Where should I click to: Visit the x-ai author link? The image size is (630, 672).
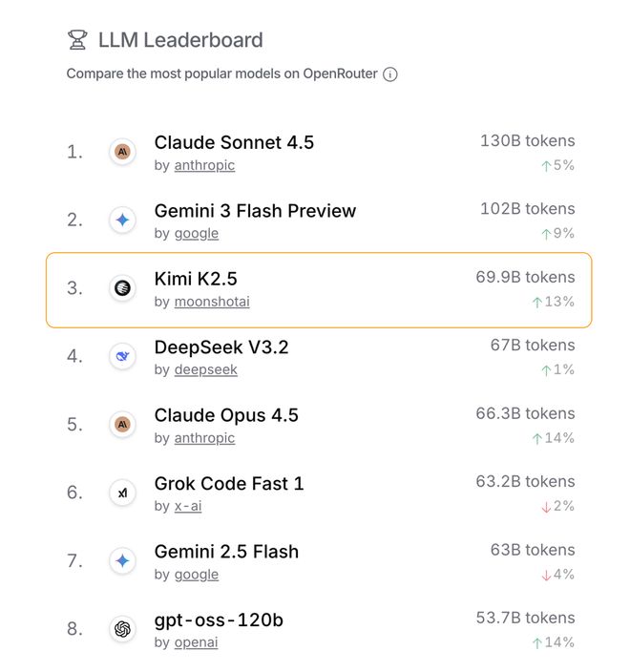pos(188,506)
